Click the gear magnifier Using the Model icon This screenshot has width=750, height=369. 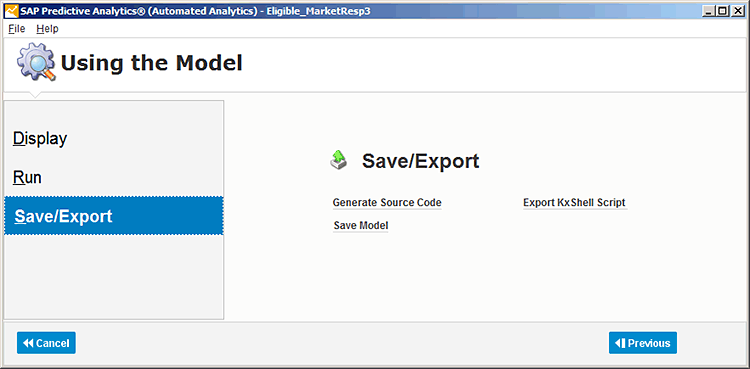click(x=36, y=62)
